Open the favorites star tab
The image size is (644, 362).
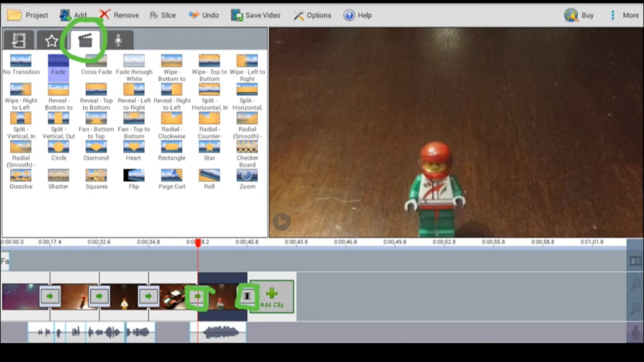click(x=51, y=41)
